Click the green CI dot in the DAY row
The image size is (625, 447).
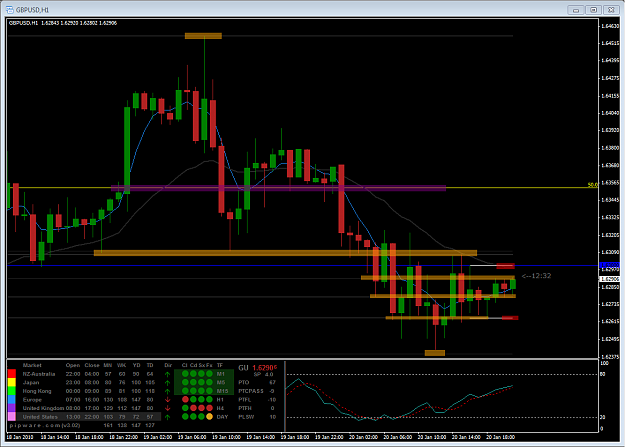click(185, 417)
